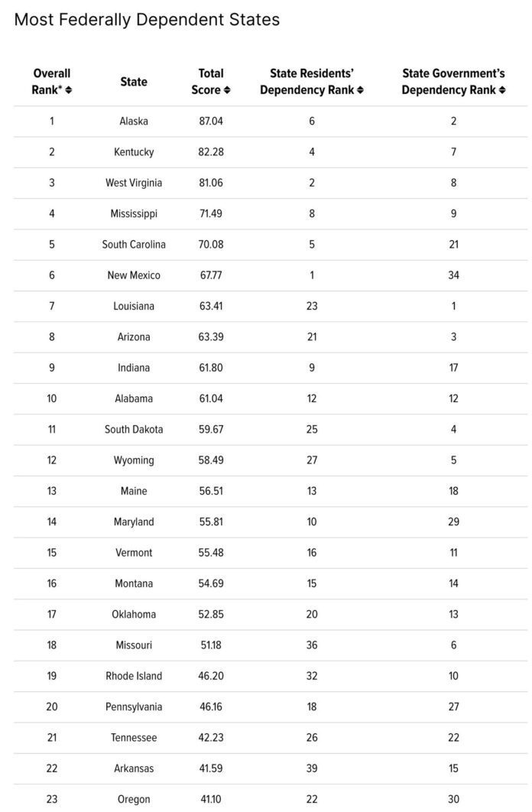Image resolution: width=532 pixels, height=812 pixels.
Task: Click the New Mexico state entry
Action: coord(134,275)
